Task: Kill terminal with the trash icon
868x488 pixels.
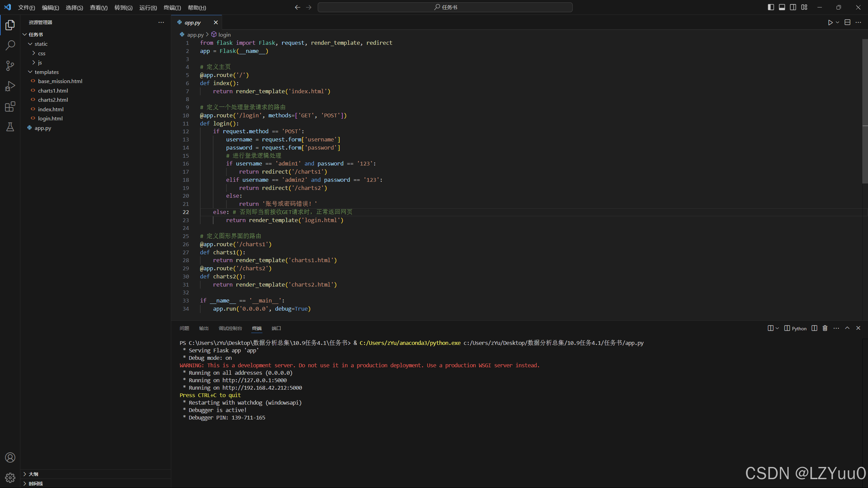Action: tap(825, 328)
